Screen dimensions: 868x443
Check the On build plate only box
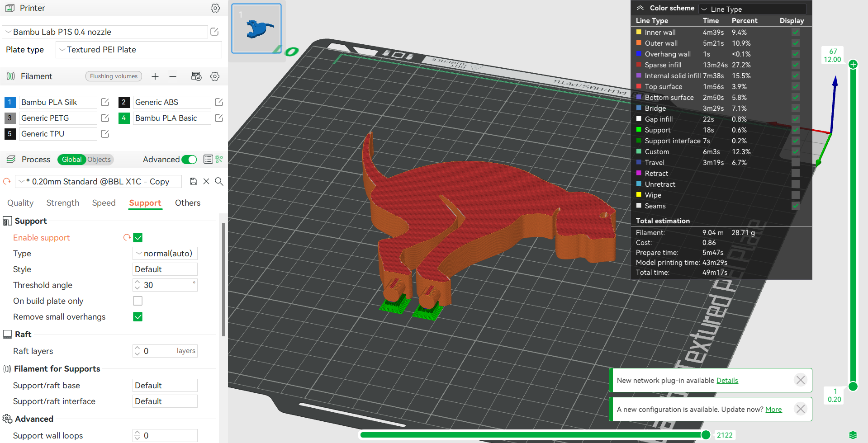coord(138,301)
